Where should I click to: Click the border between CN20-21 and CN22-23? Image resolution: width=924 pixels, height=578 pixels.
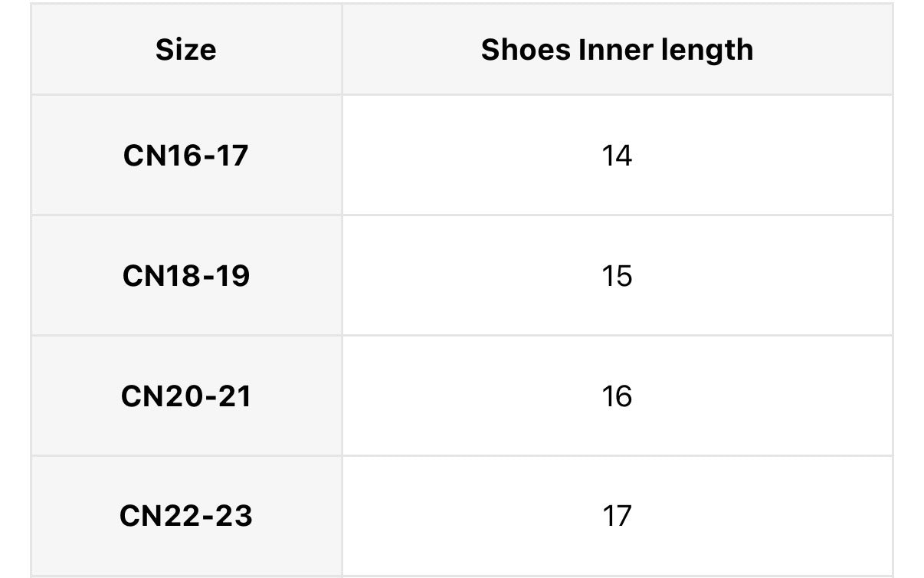(186, 456)
